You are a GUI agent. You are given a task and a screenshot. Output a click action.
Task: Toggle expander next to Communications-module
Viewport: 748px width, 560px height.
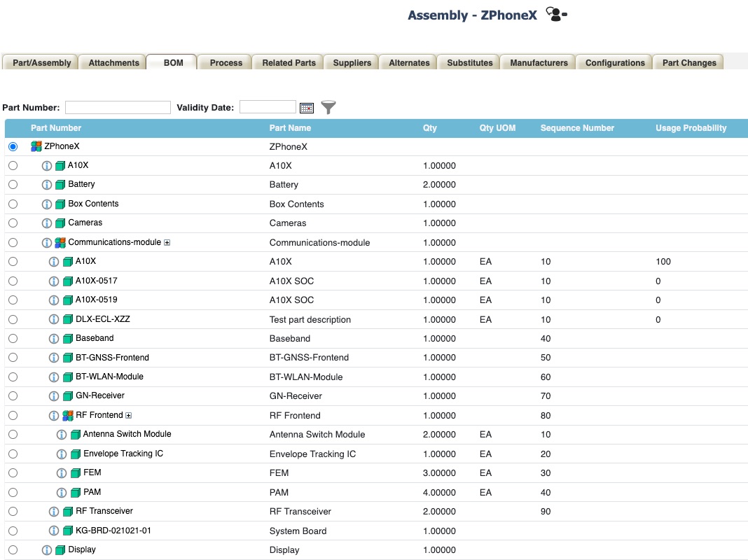[167, 243]
